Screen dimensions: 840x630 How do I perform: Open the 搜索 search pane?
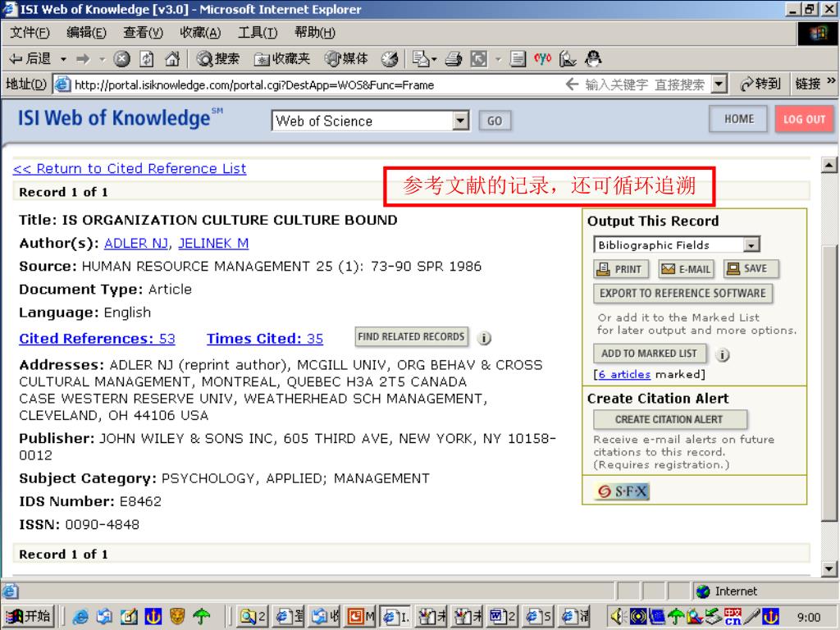tap(217, 58)
